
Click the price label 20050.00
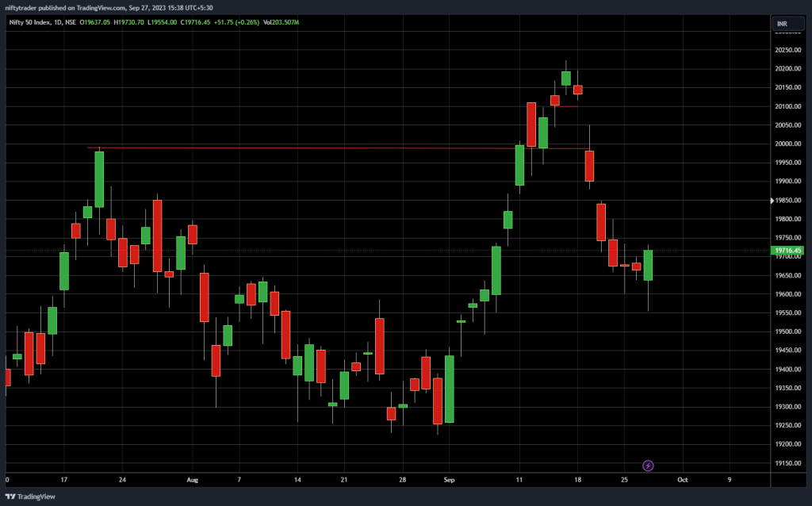pos(787,125)
